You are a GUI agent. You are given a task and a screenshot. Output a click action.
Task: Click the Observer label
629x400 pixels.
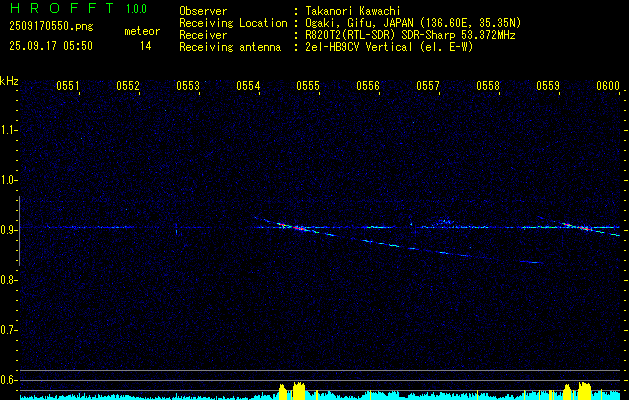coord(203,11)
